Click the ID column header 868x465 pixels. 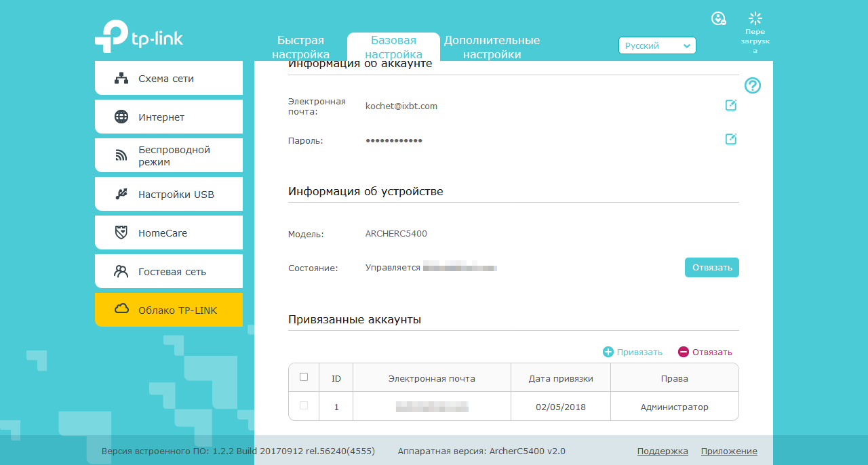336,378
